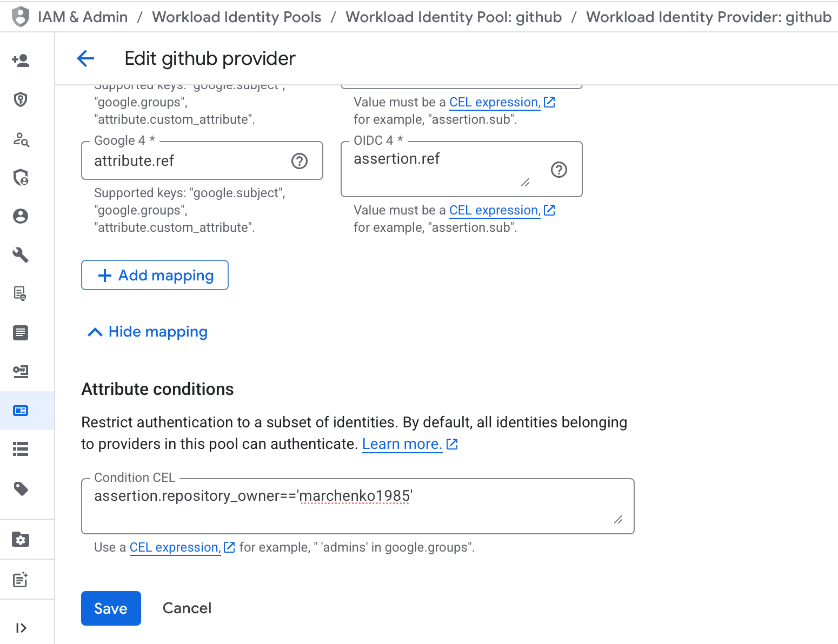
Task: Navigate to IAM & Admin breadcrumb
Action: [83, 17]
